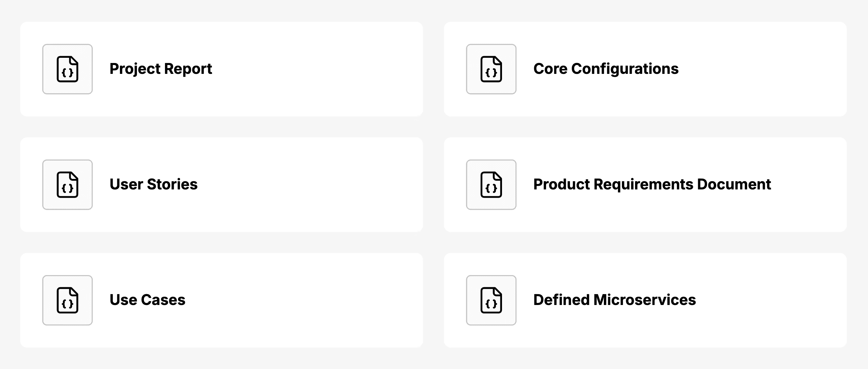868x369 pixels.
Task: Click the Use Cases curly-brace file icon
Action: (x=67, y=300)
